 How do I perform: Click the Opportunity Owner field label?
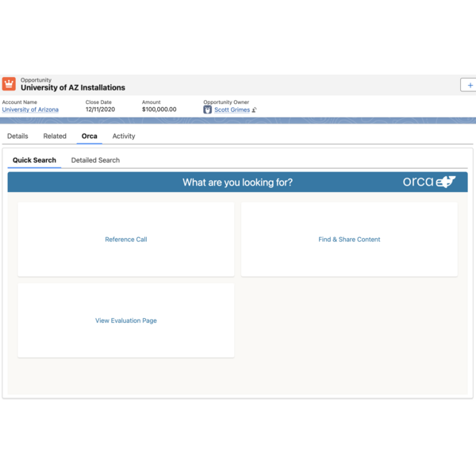point(226,102)
